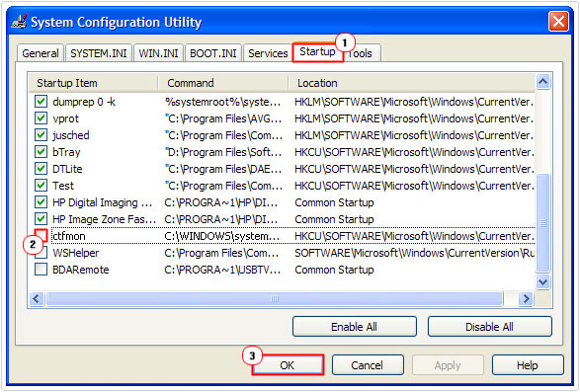
Task: Click the dumprep 0 -k item name
Action: (x=84, y=102)
